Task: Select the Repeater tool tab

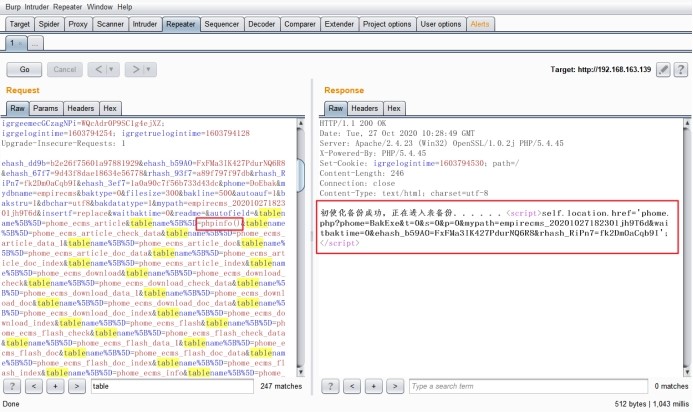Action: pos(181,24)
